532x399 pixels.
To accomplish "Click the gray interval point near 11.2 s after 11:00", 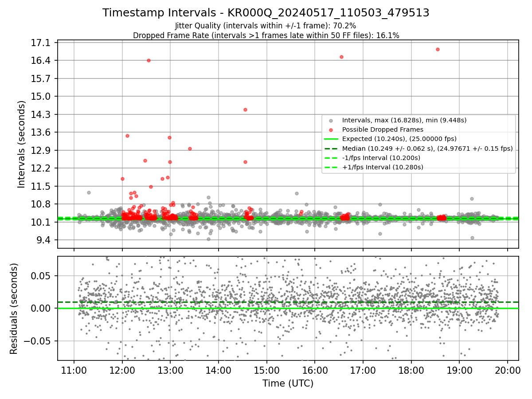I will pyautogui.click(x=89, y=192).
